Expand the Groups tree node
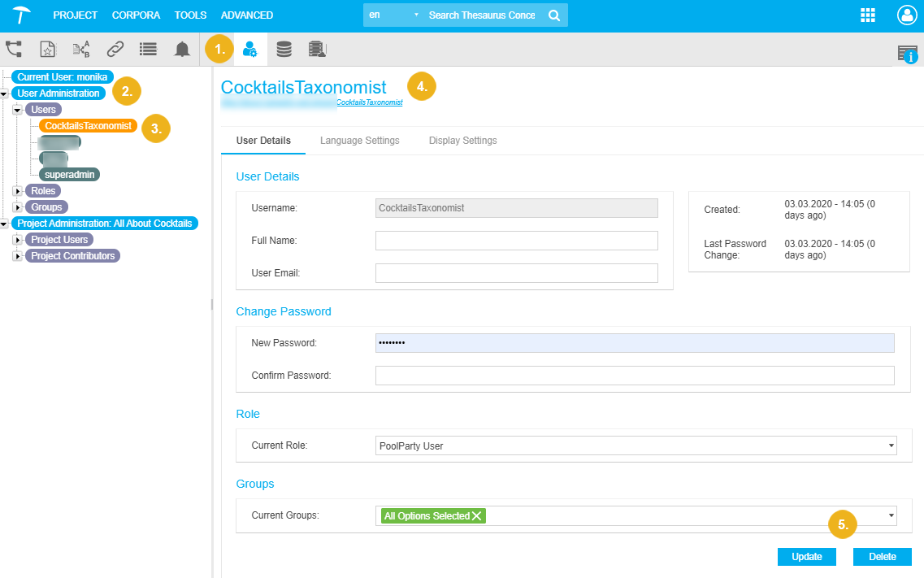924x578 pixels. pyautogui.click(x=18, y=207)
